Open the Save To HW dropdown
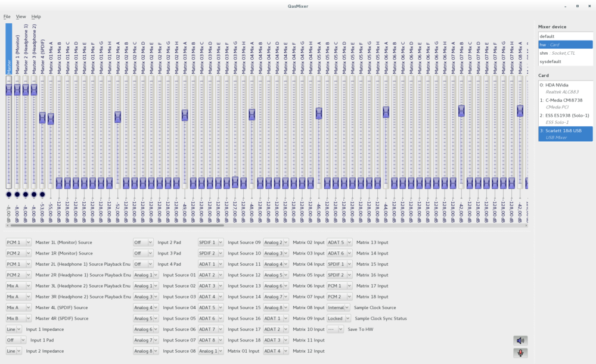This screenshot has width=596, height=364. coord(335,329)
